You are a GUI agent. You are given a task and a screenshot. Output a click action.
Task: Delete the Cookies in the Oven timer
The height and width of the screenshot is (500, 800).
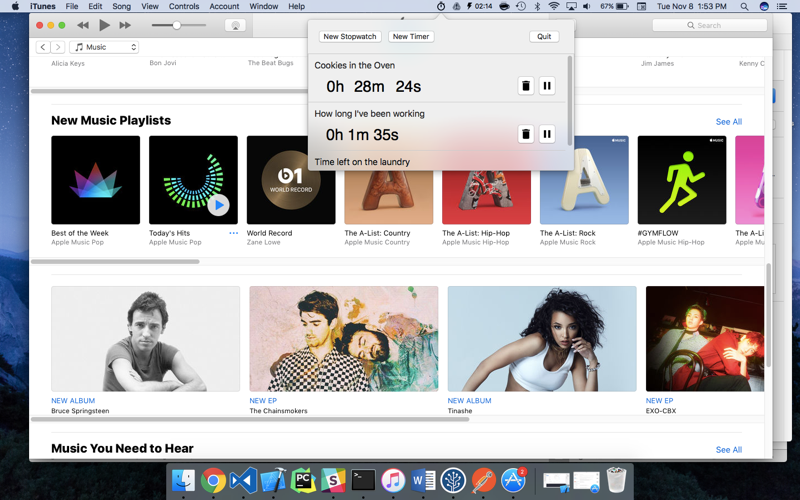coord(526,86)
